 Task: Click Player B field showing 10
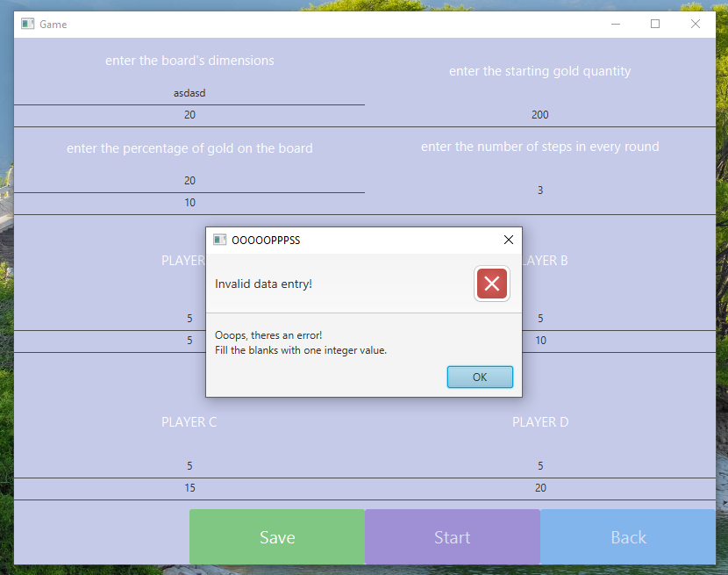point(618,341)
